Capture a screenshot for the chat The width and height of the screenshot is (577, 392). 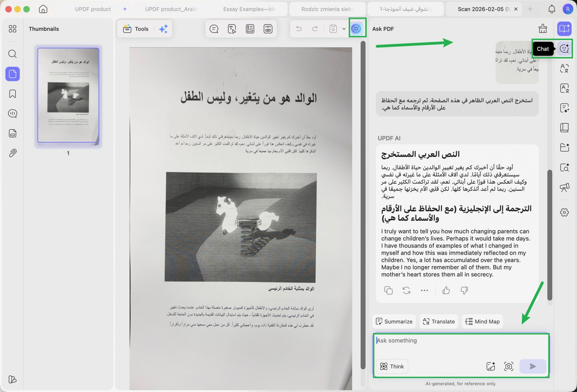pos(508,366)
